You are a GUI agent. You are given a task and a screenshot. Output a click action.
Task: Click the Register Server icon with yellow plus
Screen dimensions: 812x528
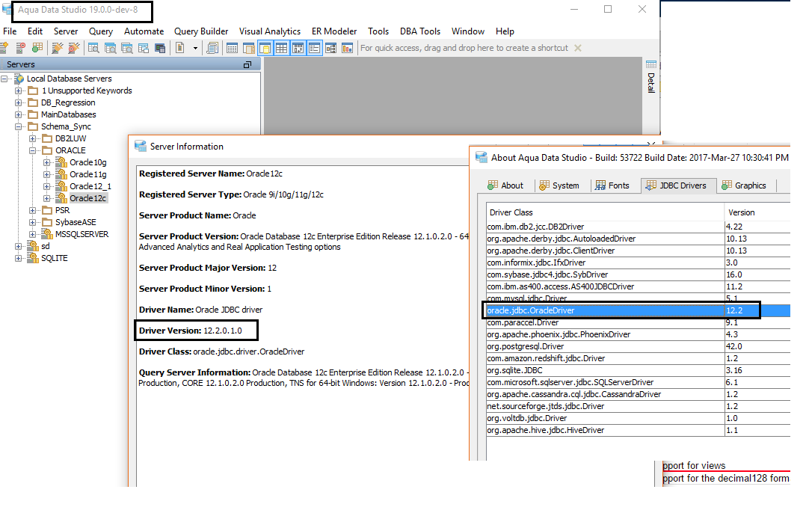coord(4,48)
